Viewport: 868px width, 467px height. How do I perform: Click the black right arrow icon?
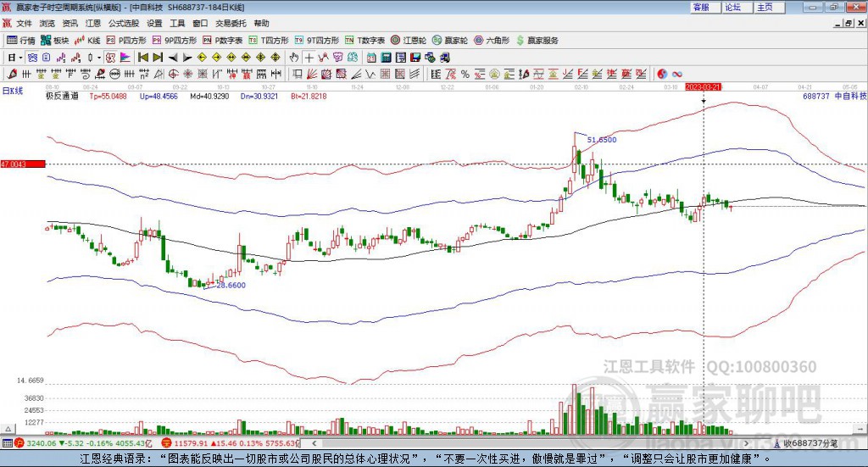tap(187, 58)
